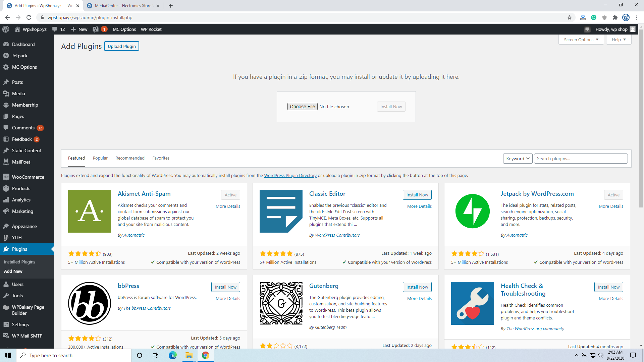Reload the page with the refresh icon
Image resolution: width=644 pixels, height=362 pixels.
pyautogui.click(x=29, y=17)
